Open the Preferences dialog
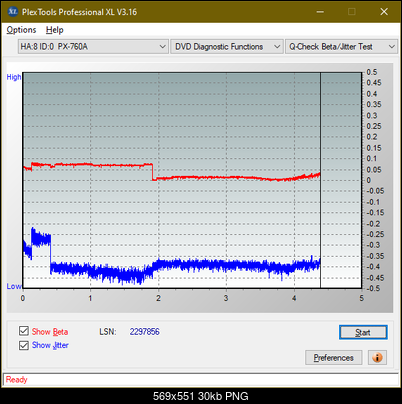 pos(334,358)
